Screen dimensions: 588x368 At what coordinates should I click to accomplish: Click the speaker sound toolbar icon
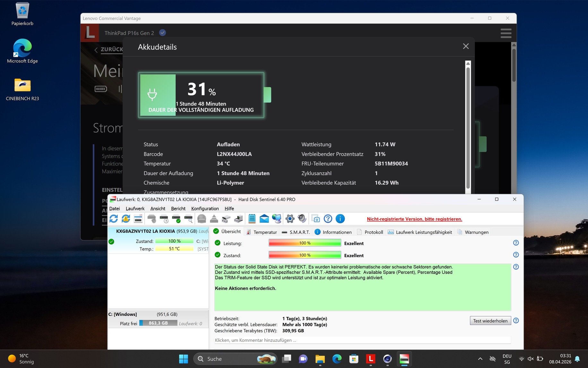302,219
